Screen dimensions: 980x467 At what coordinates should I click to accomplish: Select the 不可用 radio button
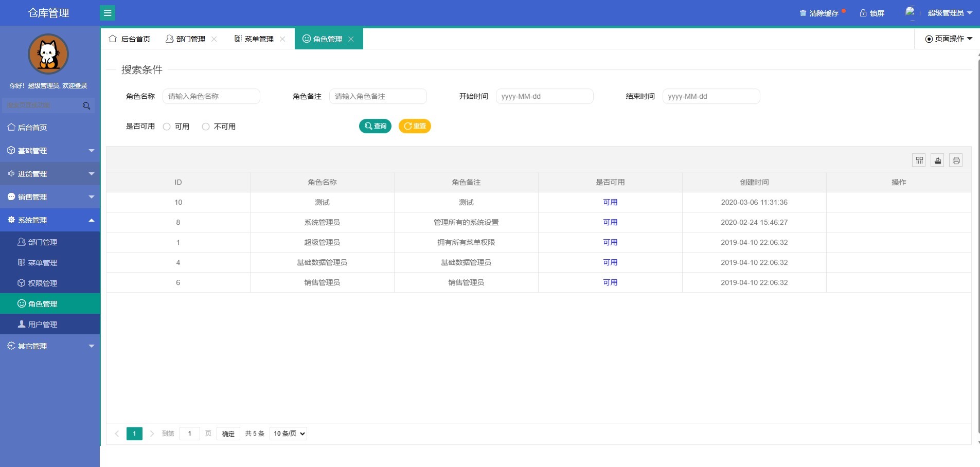pos(206,127)
